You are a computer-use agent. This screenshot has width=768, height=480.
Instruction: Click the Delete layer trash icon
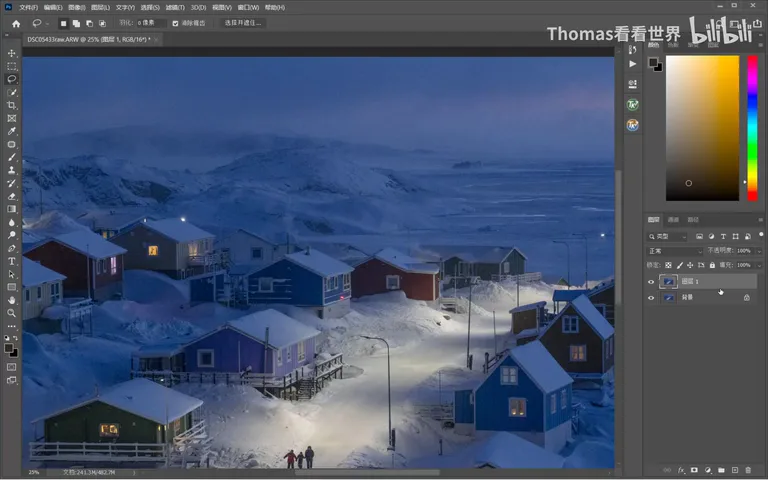pyautogui.click(x=748, y=470)
